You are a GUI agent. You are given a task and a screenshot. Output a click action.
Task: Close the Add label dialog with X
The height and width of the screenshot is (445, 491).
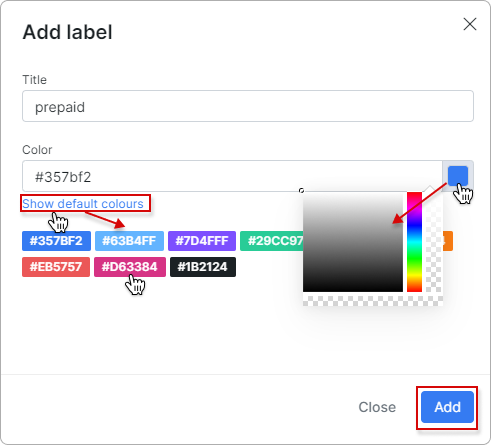tap(470, 24)
